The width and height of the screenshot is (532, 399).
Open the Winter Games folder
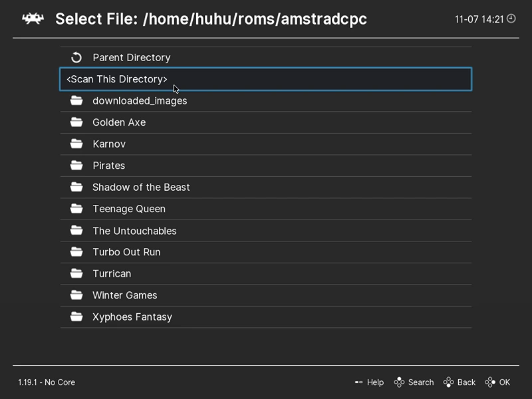click(x=265, y=295)
